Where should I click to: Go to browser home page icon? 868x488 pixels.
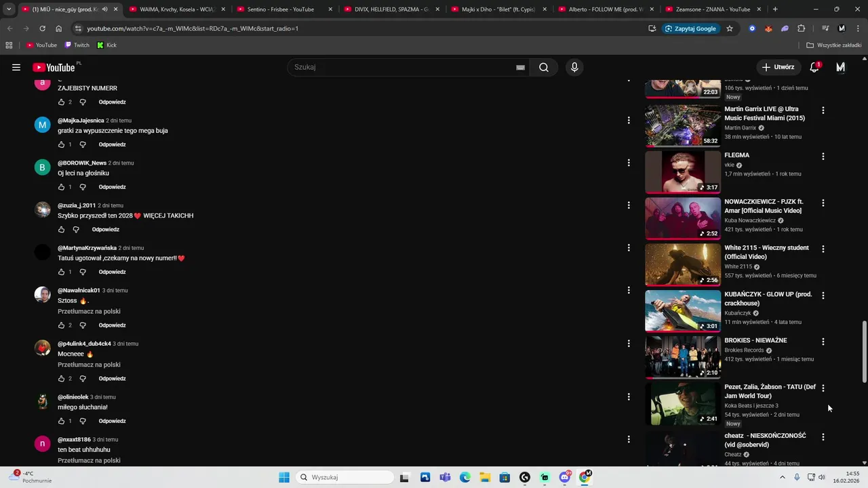coord(59,28)
